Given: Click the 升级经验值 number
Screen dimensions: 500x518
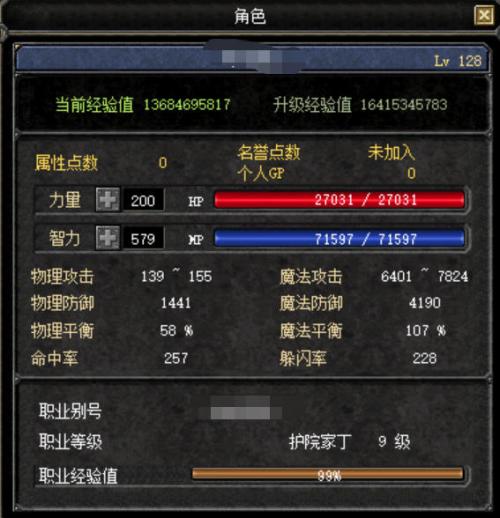Looking at the screenshot, I should coord(404,104).
